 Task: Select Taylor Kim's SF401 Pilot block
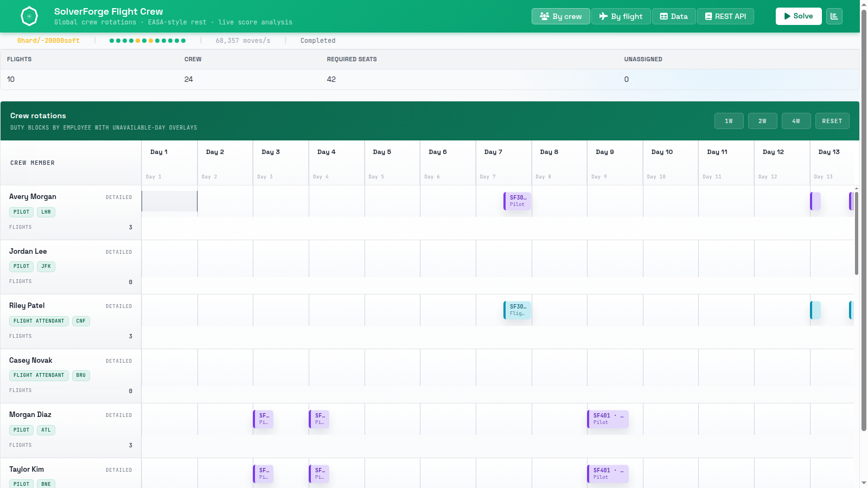[x=608, y=474]
